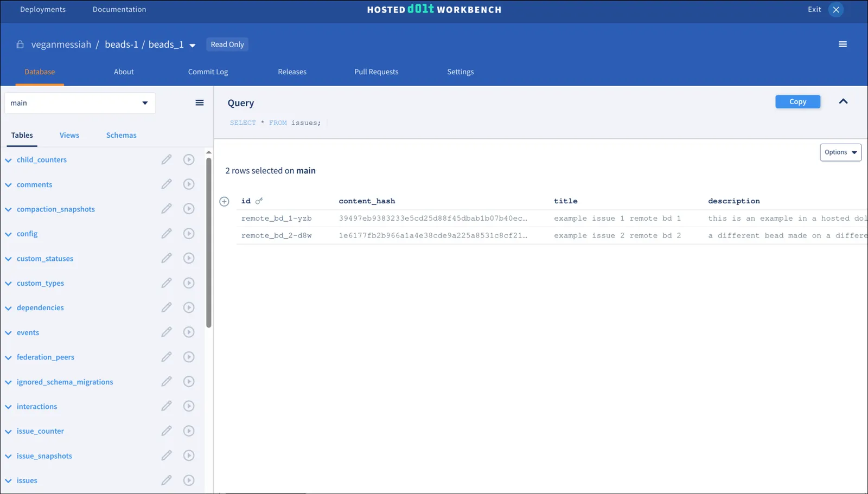Image resolution: width=868 pixels, height=494 pixels.
Task: Open the Pull Requests tab
Action: coord(376,72)
